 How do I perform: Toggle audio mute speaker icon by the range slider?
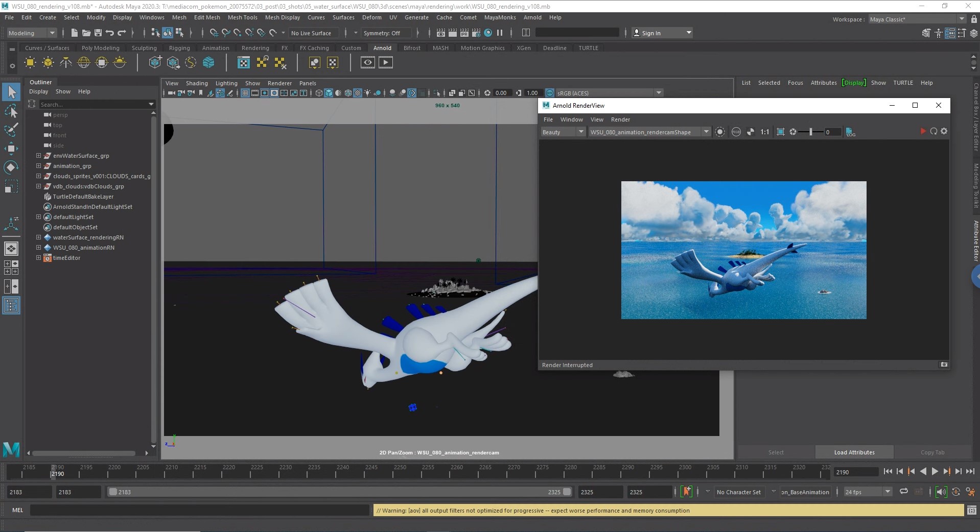[941, 492]
